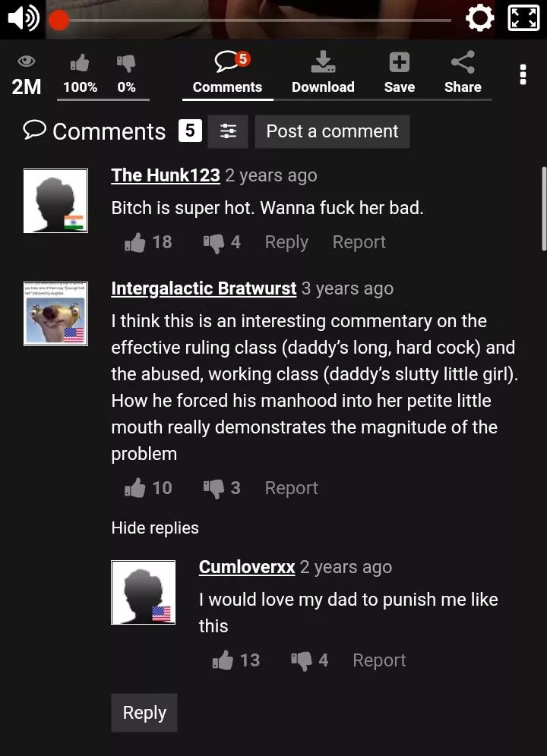The height and width of the screenshot is (756, 547).
Task: Thumbs up the video showing 100%
Action: coord(80,74)
